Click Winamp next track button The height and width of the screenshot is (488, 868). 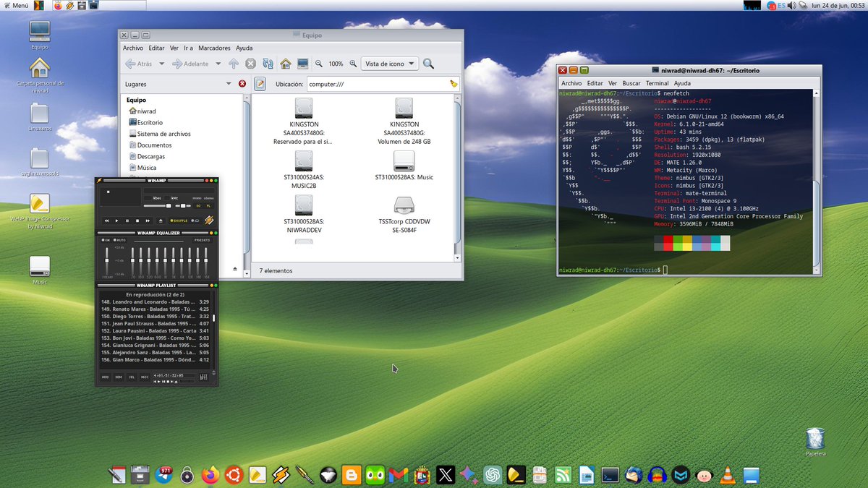click(148, 221)
